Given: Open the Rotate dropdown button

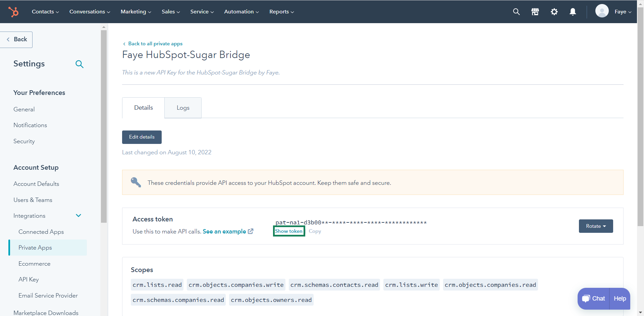Looking at the screenshot, I should click(x=596, y=226).
